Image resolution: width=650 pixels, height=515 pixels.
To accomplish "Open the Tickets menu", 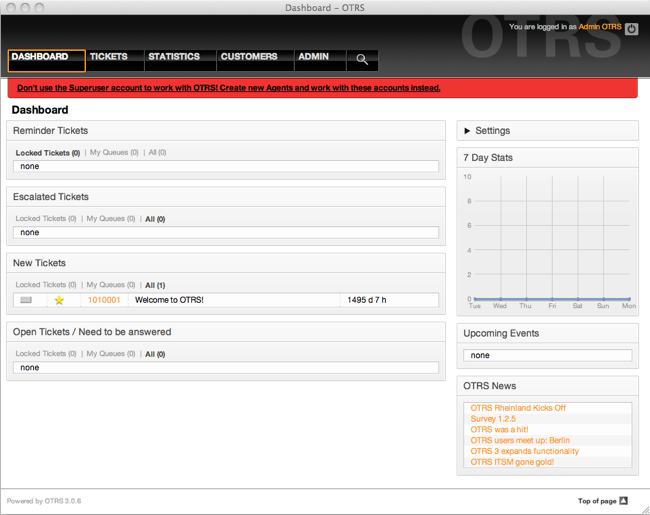I will click(115, 61).
